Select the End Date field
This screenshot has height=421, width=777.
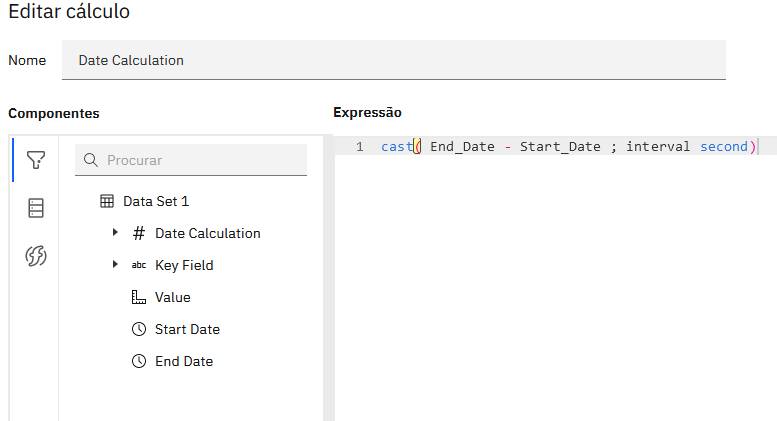(184, 361)
